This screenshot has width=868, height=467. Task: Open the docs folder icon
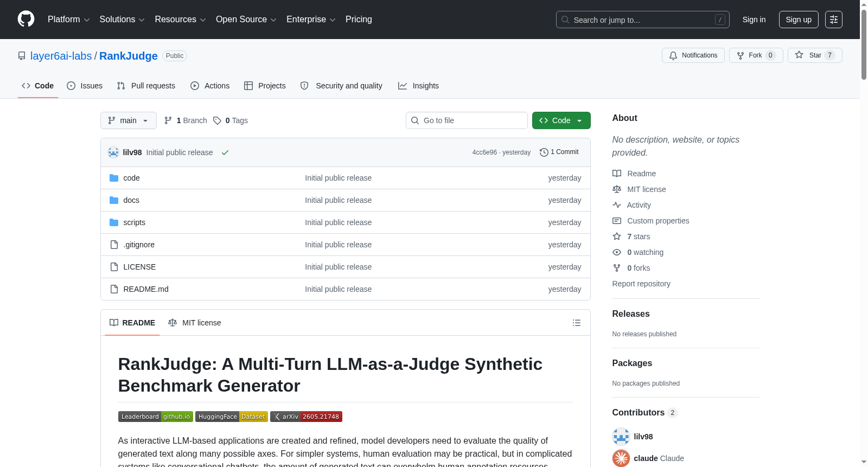[114, 200]
